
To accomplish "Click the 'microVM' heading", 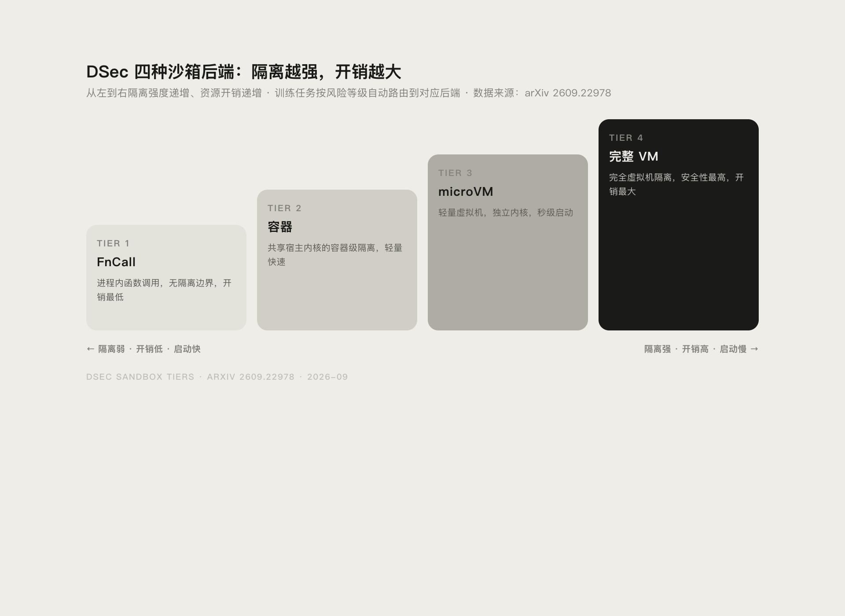I will point(466,191).
